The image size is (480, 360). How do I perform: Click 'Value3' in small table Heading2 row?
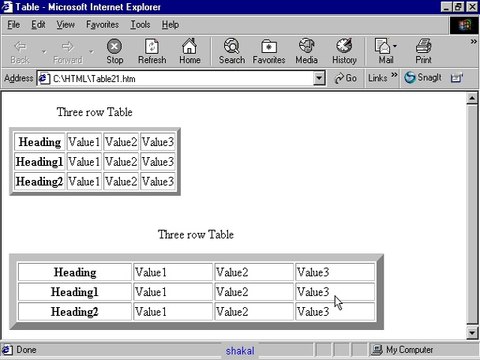(x=158, y=182)
